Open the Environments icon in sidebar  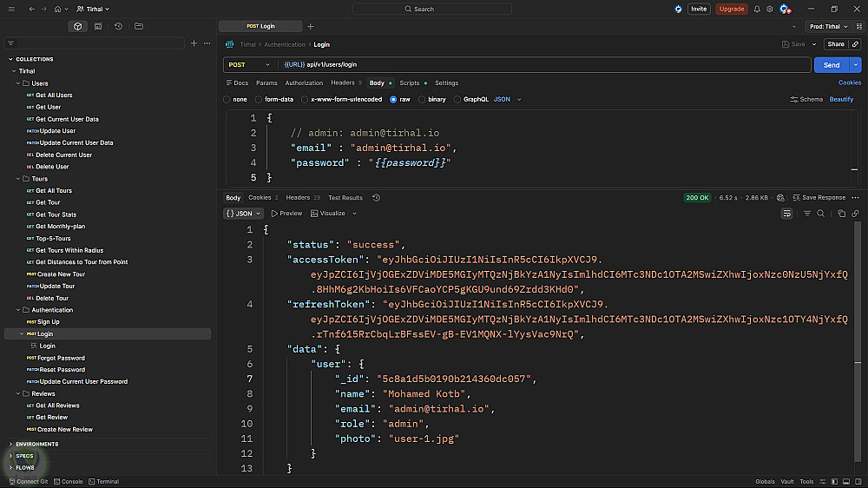[98, 26]
